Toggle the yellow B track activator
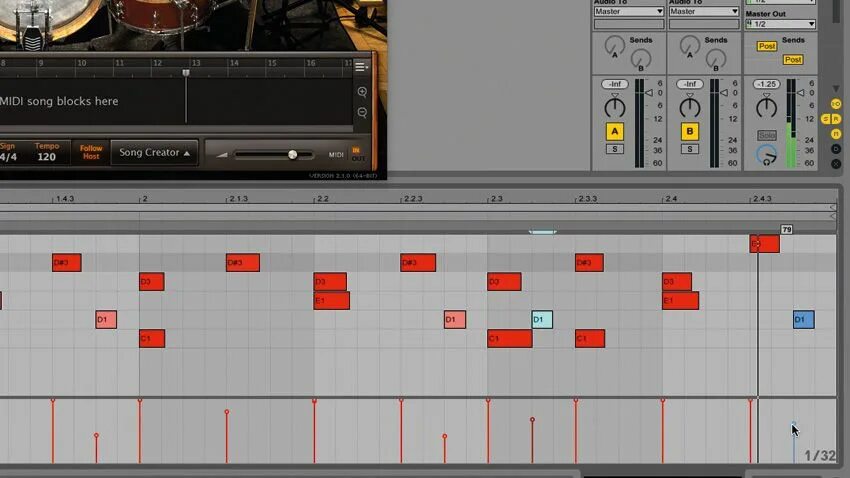This screenshot has height=478, width=850. [x=690, y=131]
